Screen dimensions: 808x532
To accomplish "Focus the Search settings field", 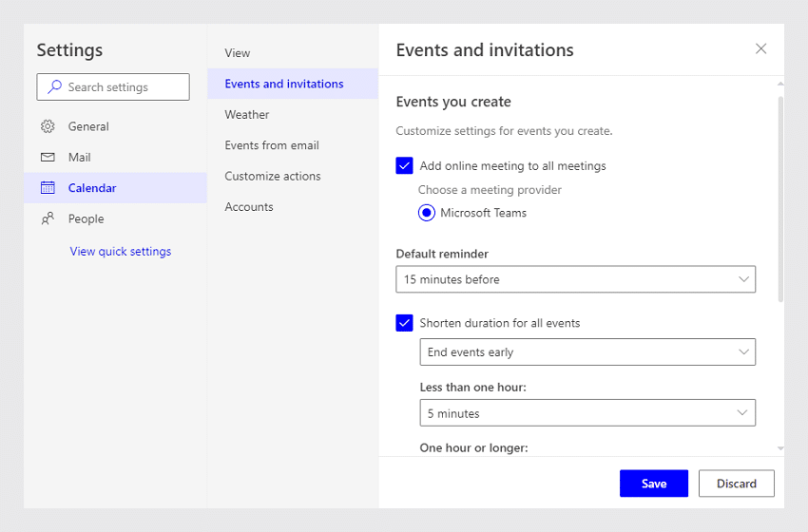I will pos(113,86).
